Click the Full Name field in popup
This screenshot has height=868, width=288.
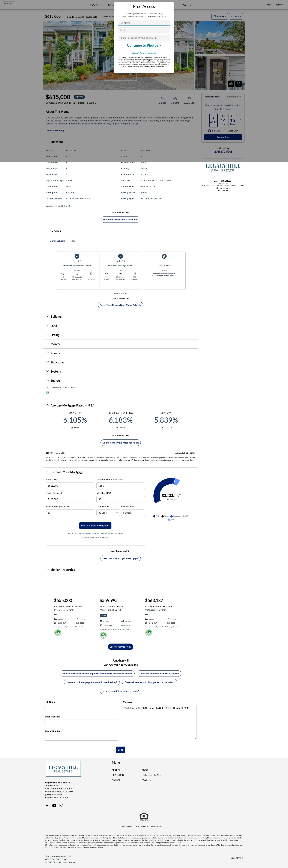[144, 23]
